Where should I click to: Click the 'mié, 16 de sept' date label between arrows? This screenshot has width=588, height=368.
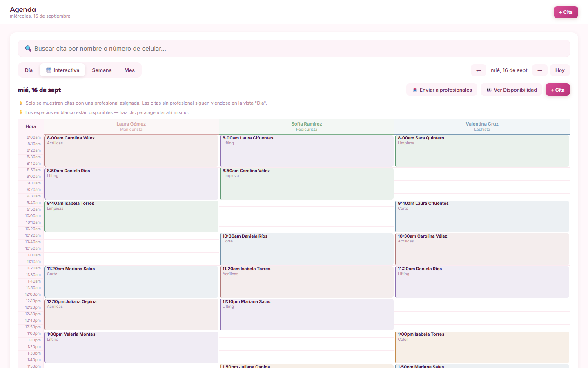[x=509, y=70]
